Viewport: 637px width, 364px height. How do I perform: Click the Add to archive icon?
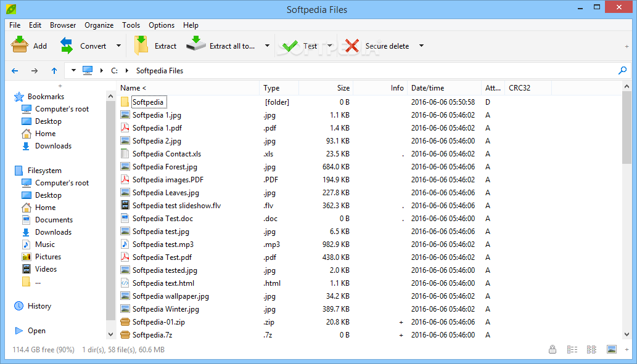pos(20,45)
